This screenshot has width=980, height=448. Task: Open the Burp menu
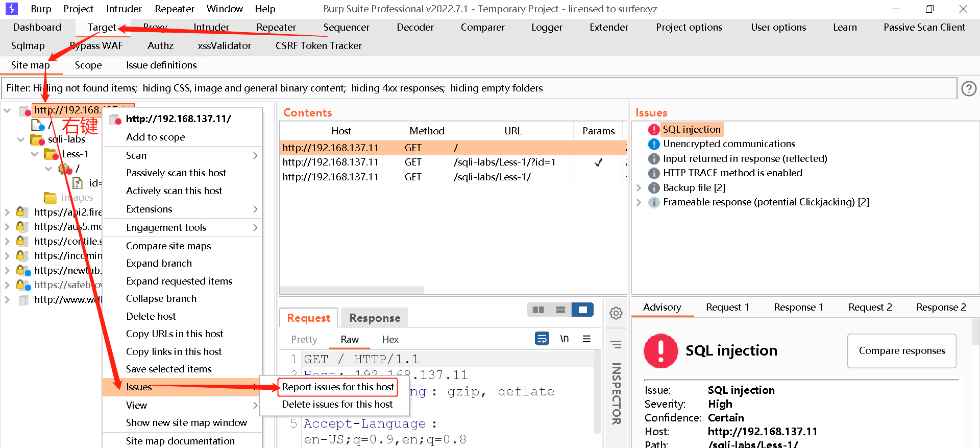coord(41,9)
